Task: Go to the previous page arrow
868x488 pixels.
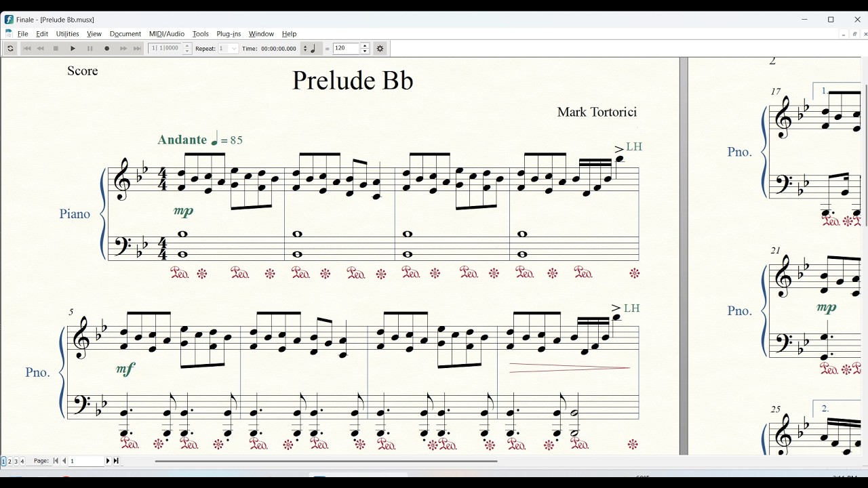Action: tap(64, 462)
